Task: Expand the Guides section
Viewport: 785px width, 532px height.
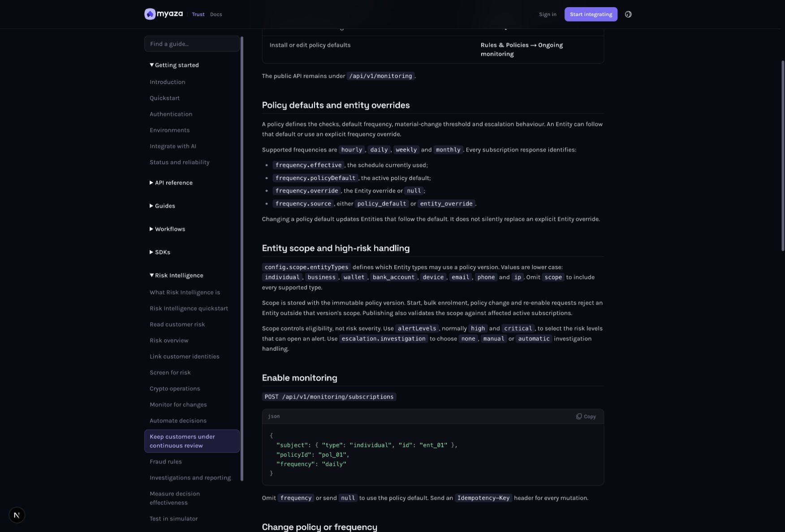Action: click(151, 206)
